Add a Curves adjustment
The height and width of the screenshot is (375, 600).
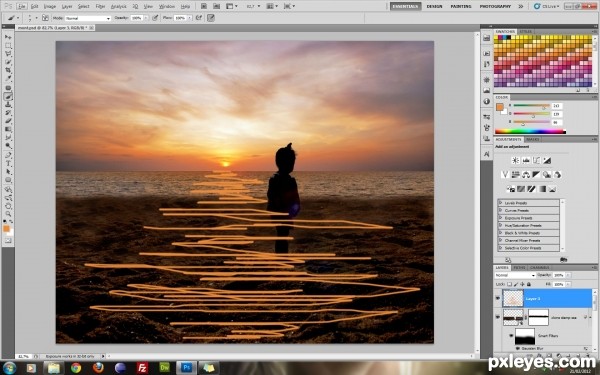(536, 160)
